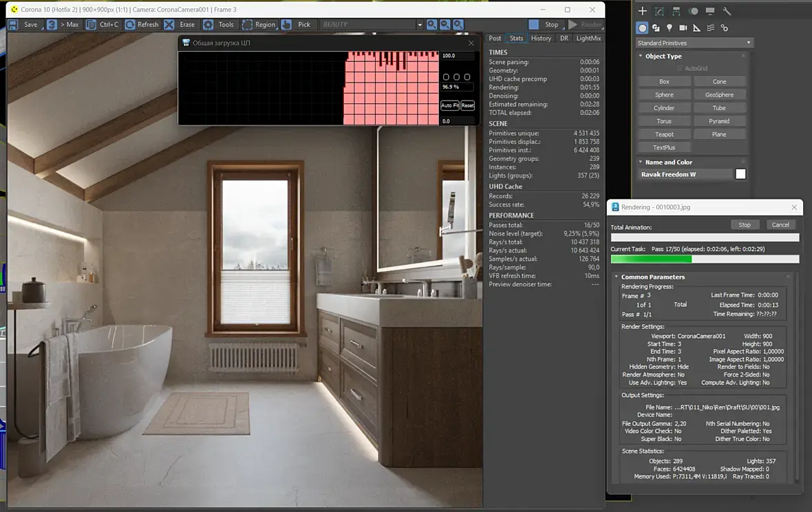812x512 pixels.
Task: Click the Corona smiley icon in title bar
Action: pos(14,10)
